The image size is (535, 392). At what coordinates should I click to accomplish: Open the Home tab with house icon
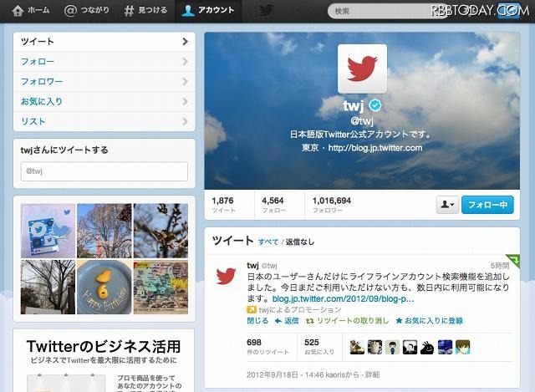[x=31, y=11]
